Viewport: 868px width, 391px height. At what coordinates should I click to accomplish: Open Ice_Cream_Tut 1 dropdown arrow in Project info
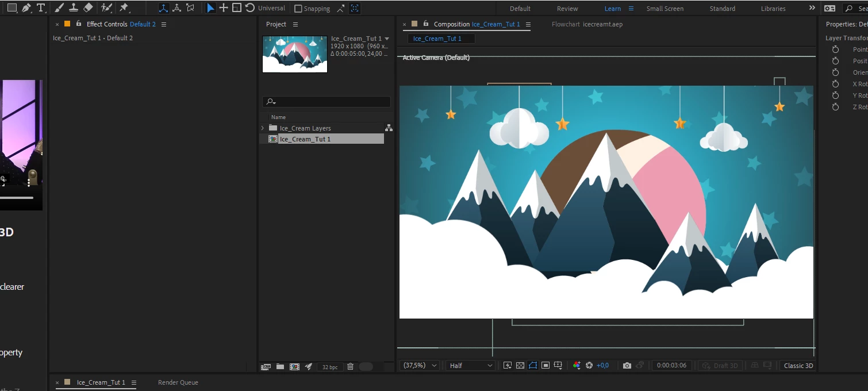[x=387, y=39]
